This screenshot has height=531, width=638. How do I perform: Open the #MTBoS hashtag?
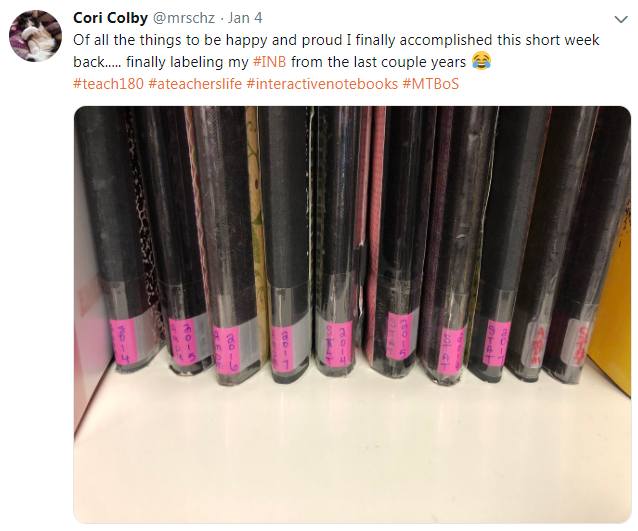[x=431, y=84]
